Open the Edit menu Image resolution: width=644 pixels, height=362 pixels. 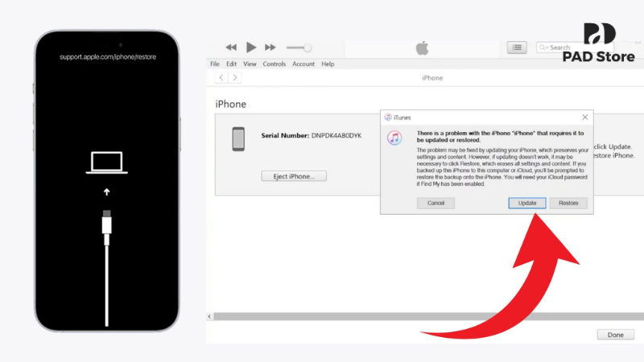pyautogui.click(x=231, y=64)
